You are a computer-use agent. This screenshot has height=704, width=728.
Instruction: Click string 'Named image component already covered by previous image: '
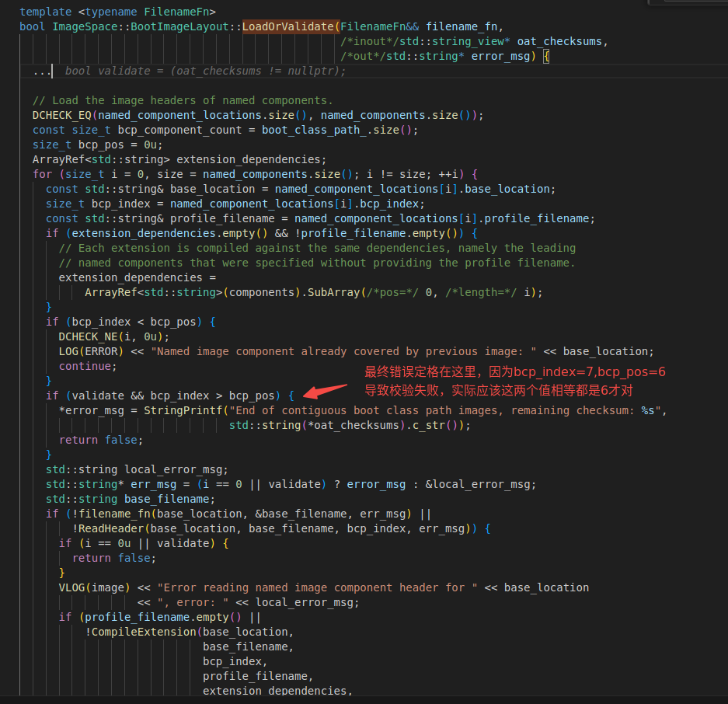[343, 352]
